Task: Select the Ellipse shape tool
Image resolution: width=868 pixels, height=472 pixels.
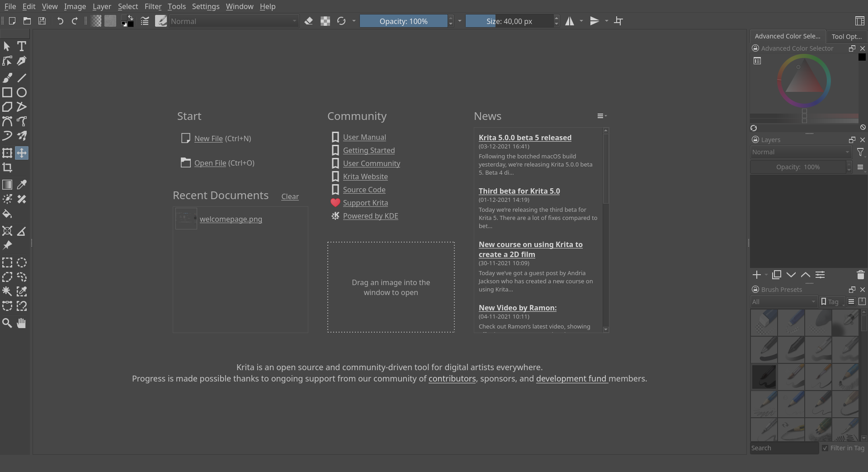Action: pos(21,92)
